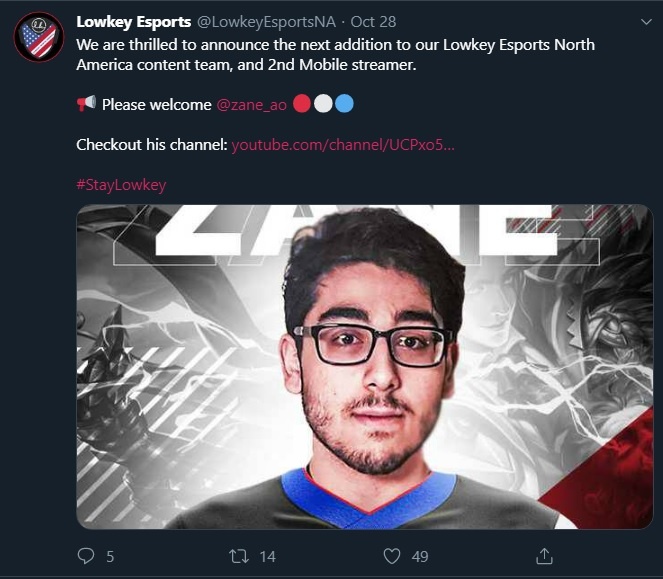Screen dimensions: 663x579
Task: Click the Lowkey Esports display name
Action: pyautogui.click(x=134, y=22)
